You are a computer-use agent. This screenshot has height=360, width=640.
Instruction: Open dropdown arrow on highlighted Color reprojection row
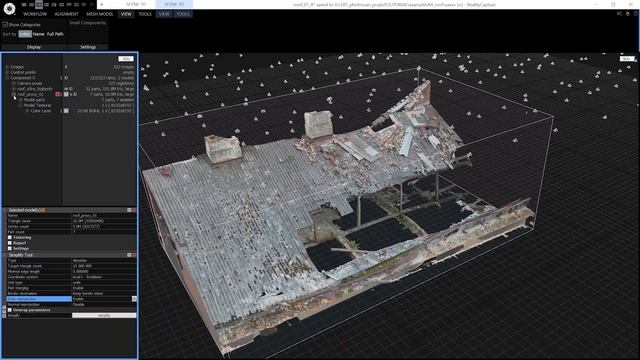pos(134,299)
